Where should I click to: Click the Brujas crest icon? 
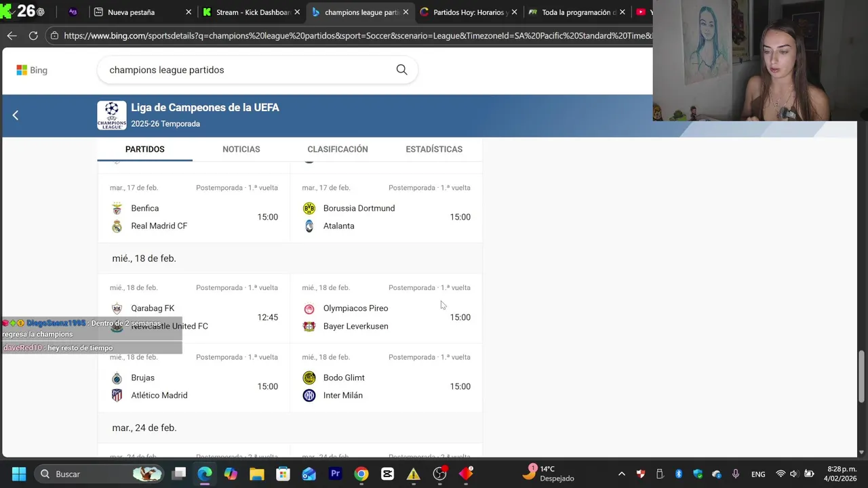point(117,378)
